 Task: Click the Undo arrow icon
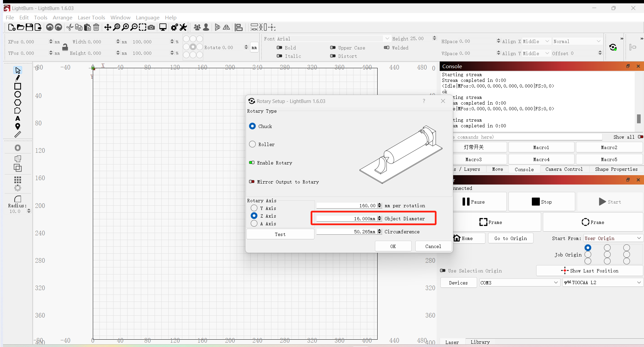[x=50, y=27]
